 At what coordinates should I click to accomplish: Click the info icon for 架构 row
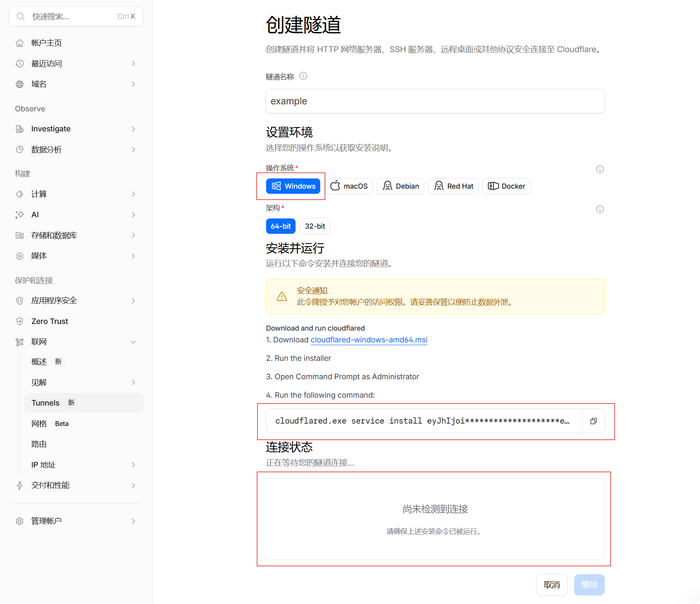pyautogui.click(x=600, y=209)
